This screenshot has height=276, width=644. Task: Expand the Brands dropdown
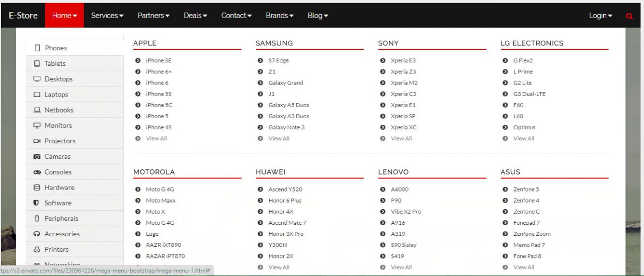click(280, 16)
